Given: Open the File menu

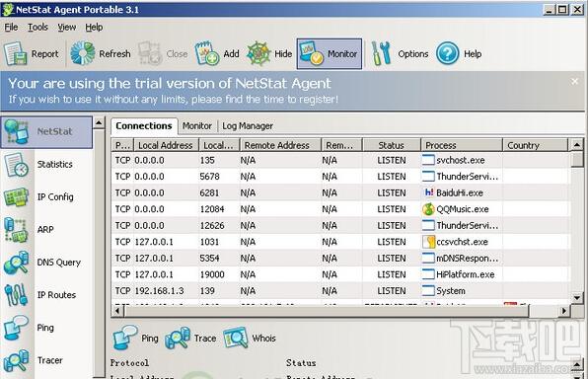Looking at the screenshot, I should click(11, 27).
